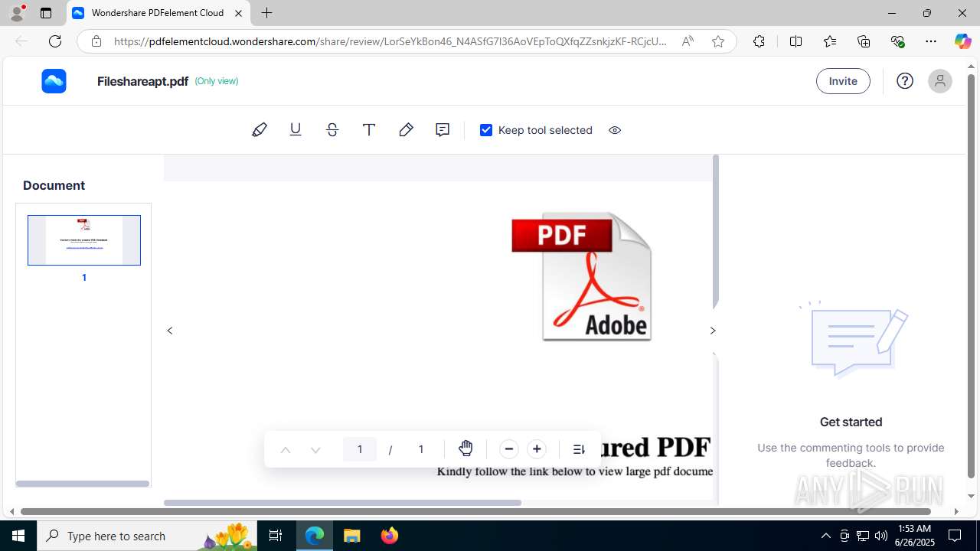Go to previous page arrow
980x551 pixels.
pos(286,450)
